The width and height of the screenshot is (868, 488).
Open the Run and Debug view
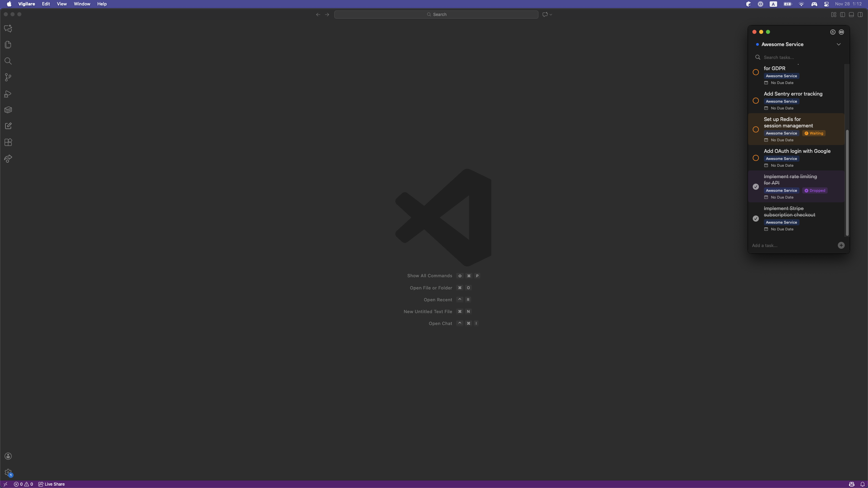pos(8,94)
